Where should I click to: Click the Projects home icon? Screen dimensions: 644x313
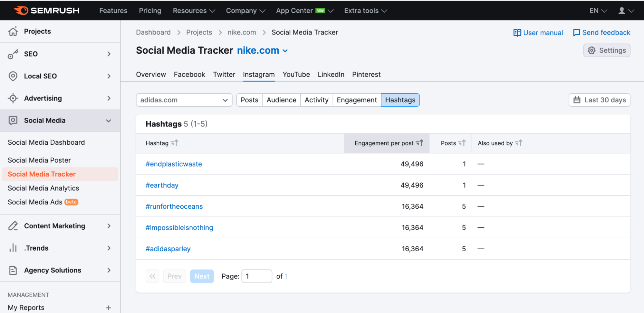click(13, 31)
